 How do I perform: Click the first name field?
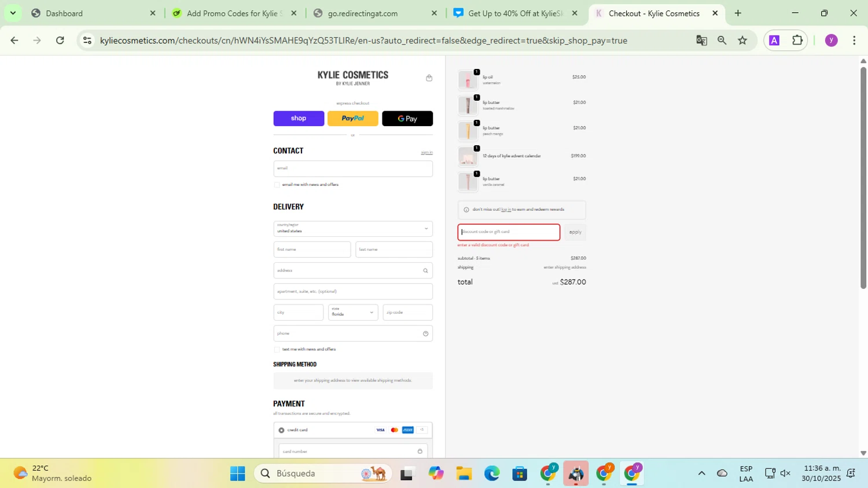pyautogui.click(x=312, y=249)
